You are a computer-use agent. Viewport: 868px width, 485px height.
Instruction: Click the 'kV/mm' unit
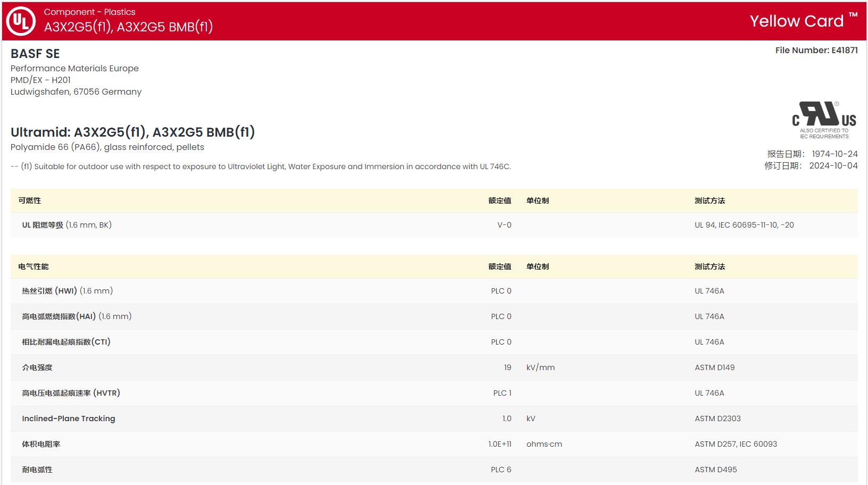click(540, 367)
